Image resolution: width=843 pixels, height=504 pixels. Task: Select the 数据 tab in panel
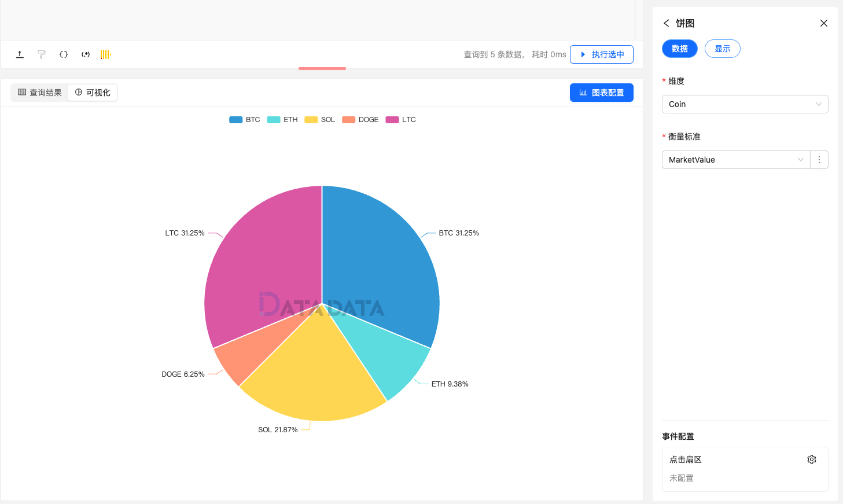point(680,49)
